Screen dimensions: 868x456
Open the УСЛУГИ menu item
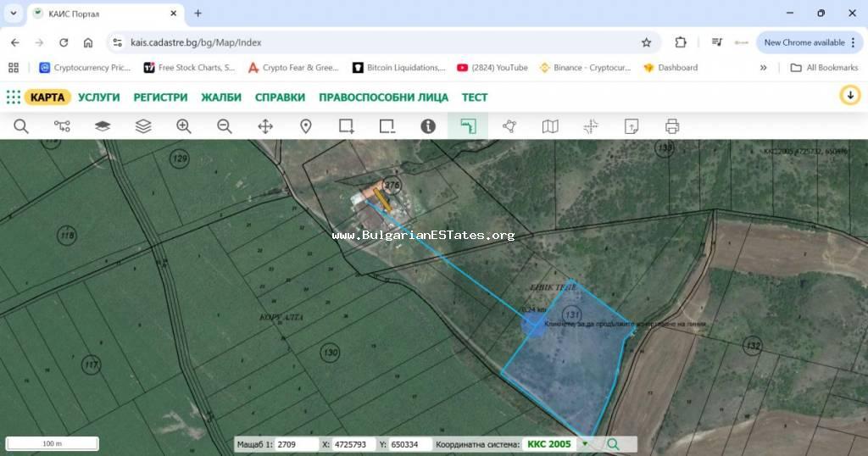tap(99, 97)
